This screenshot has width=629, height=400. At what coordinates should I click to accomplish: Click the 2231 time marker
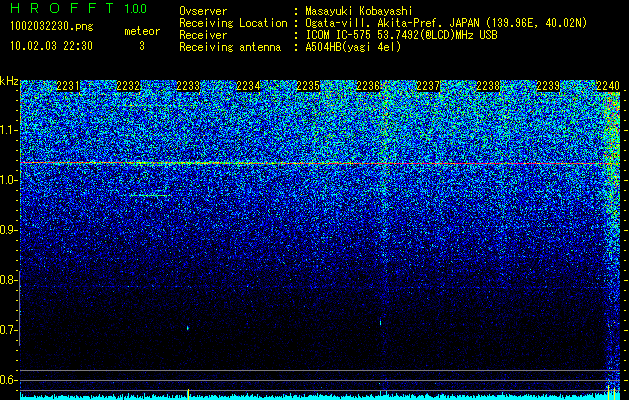68,86
